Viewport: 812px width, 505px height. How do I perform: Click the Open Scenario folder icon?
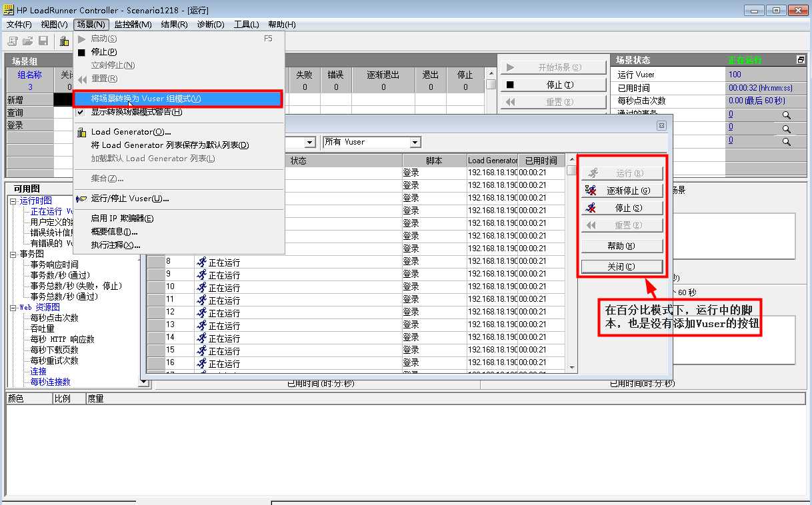click(28, 41)
